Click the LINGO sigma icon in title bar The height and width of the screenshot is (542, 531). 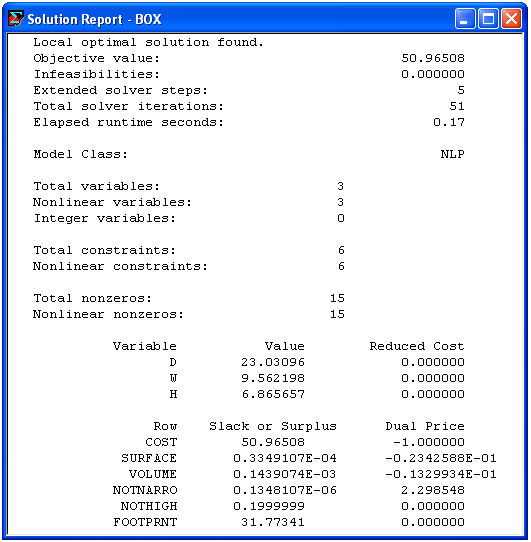pyautogui.click(x=16, y=18)
